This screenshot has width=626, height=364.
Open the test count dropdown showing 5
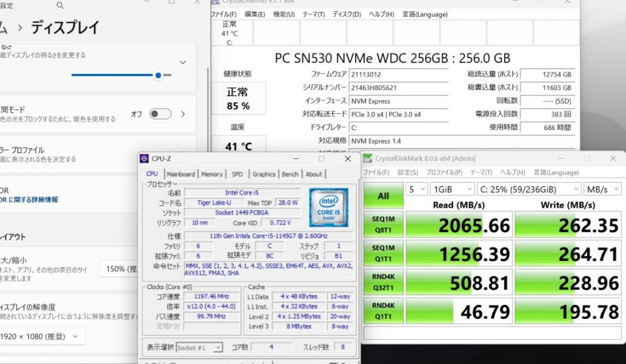point(417,189)
